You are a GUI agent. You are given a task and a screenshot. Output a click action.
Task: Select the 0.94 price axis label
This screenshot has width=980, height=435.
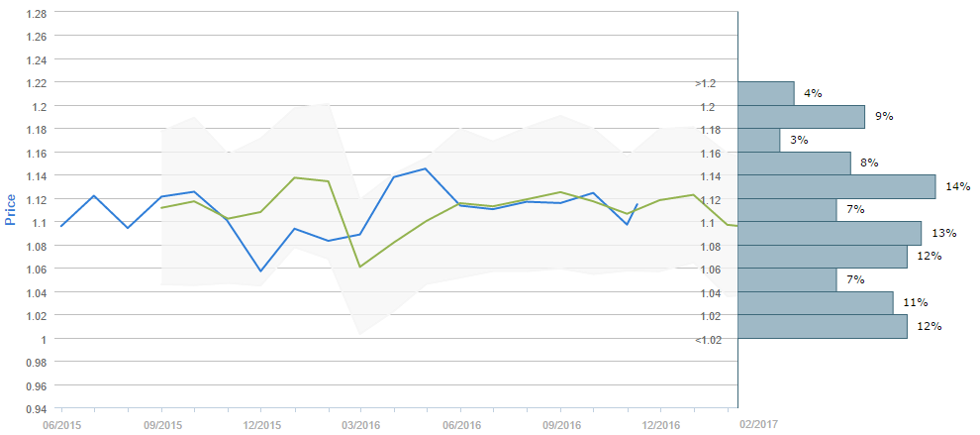pos(35,409)
